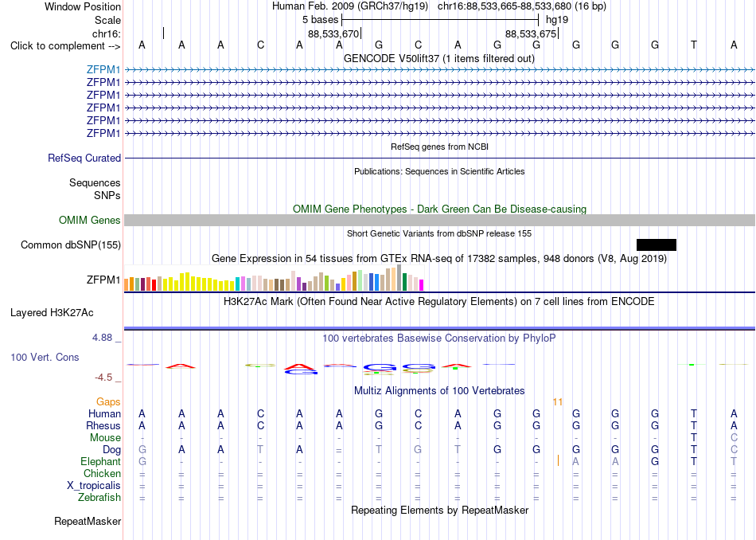Click the hg19 text beside scale bar
Screen dimensions: 756x540
coord(557,20)
